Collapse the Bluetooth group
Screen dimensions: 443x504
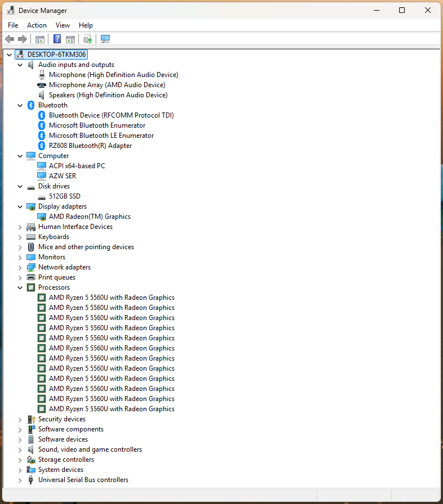pyautogui.click(x=20, y=105)
